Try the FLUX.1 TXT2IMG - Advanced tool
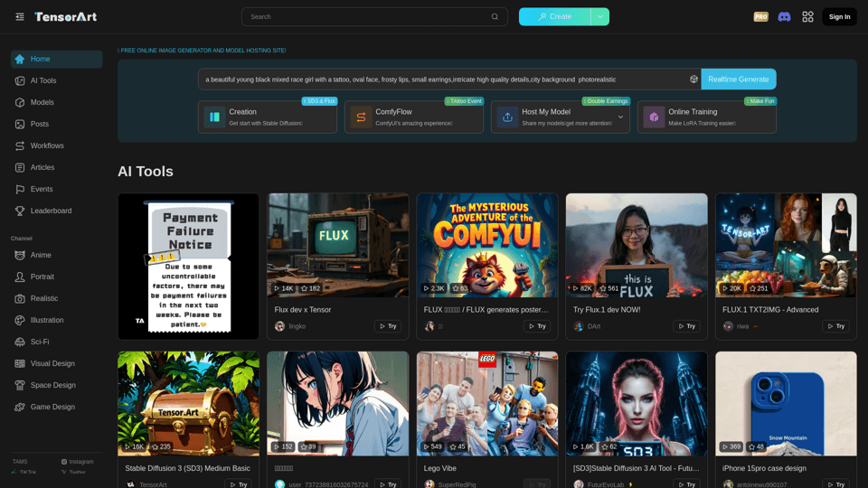Screen dimensions: 868x488 click(835, 326)
